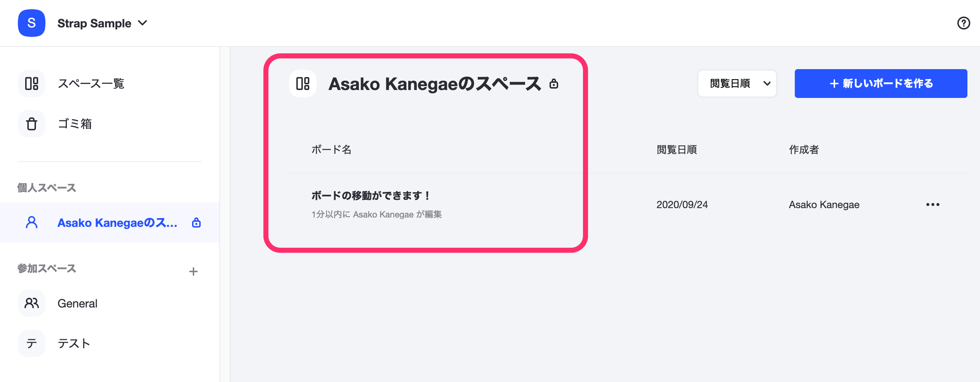The image size is (980, 382).
Task: Click the スペース一覧 grid icon in sidebar
Action: point(32,84)
